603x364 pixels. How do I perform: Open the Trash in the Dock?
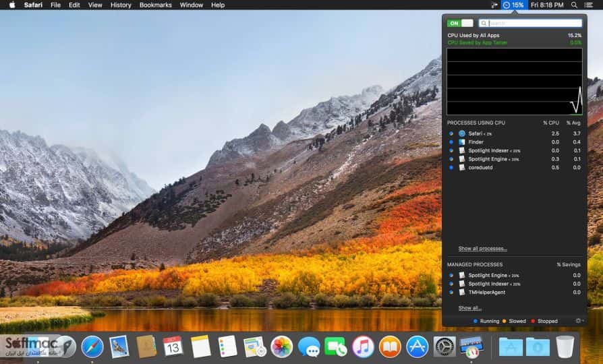pos(565,346)
